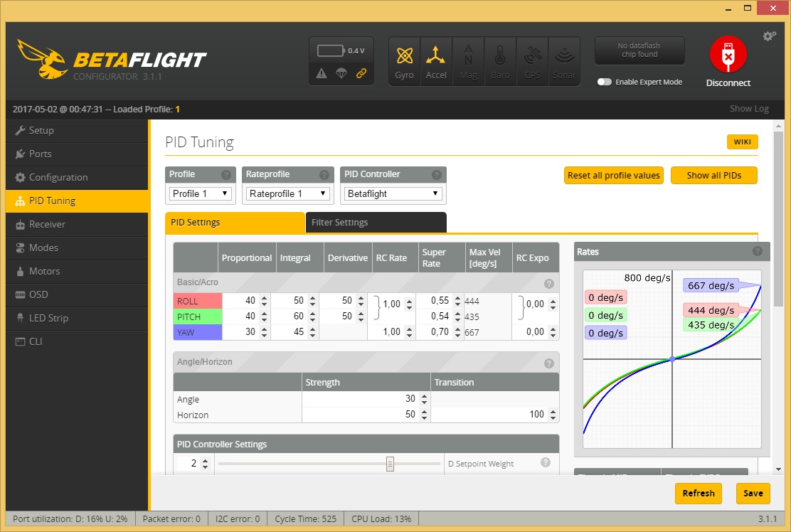The width and height of the screenshot is (791, 532).
Task: Click the warning triangle status icon
Action: (322, 74)
